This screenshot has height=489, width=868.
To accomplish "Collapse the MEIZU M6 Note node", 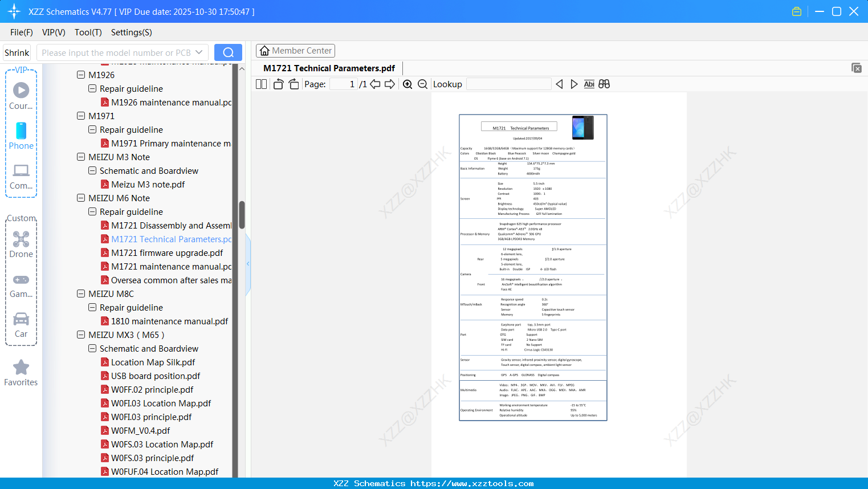I will (81, 198).
